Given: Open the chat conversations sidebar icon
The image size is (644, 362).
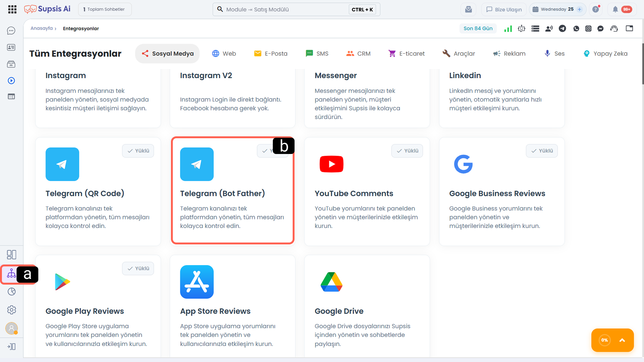Looking at the screenshot, I should (11, 31).
